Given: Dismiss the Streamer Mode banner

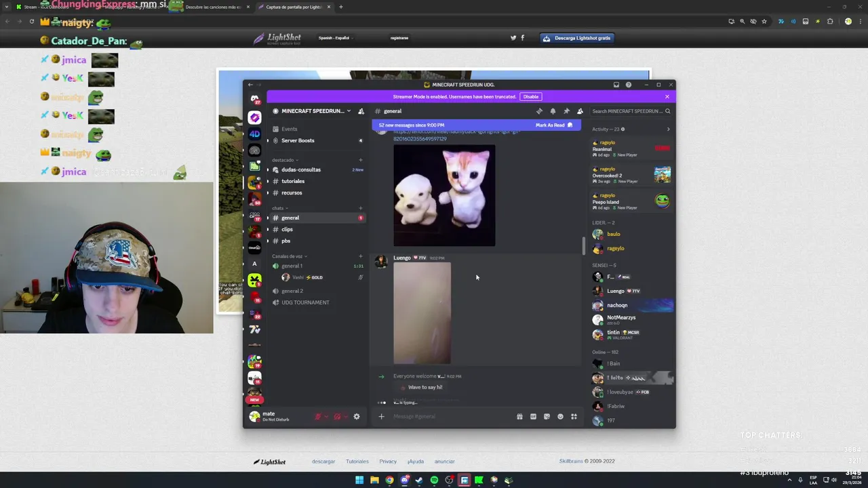Looking at the screenshot, I should (x=667, y=97).
